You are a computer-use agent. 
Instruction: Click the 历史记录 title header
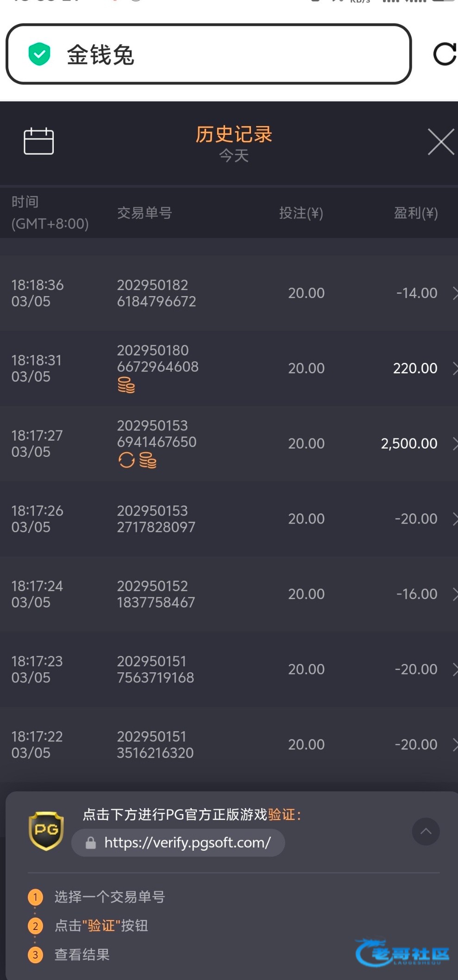pos(233,134)
